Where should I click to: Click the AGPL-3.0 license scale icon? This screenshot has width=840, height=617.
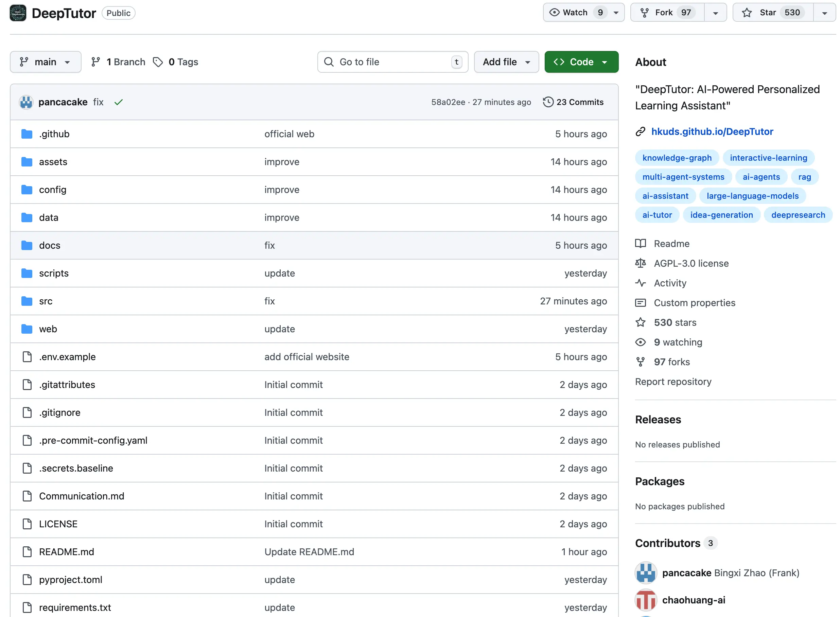[x=640, y=263]
